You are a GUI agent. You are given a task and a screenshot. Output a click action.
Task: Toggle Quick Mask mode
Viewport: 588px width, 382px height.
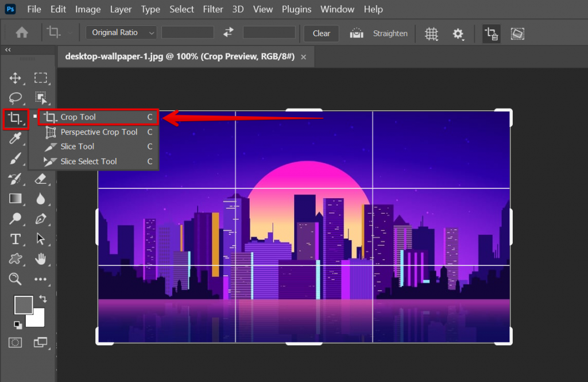tap(15, 342)
